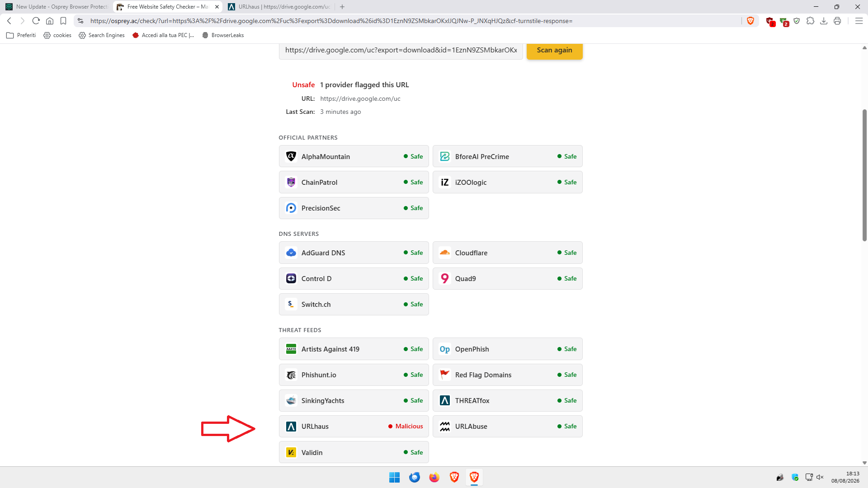Viewport: 868px width, 488px height.
Task: Click the '3 minutes ago' last scan value
Action: pos(340,112)
